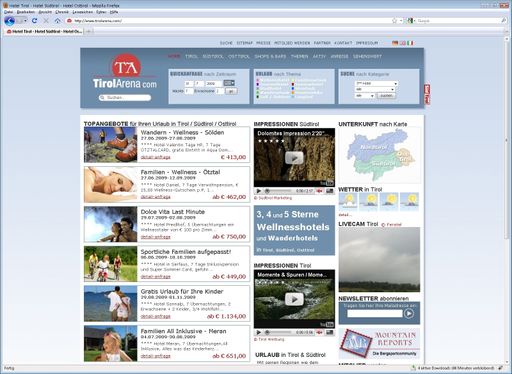The height and width of the screenshot is (374, 512).
Task: Mute the Dolomites impression video
Action: [x=319, y=191]
